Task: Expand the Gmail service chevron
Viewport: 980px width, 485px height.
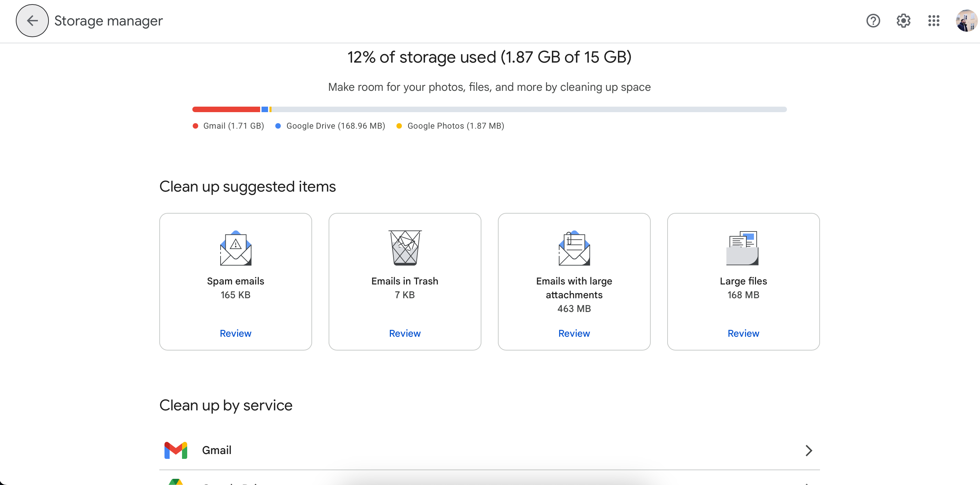Action: click(808, 450)
